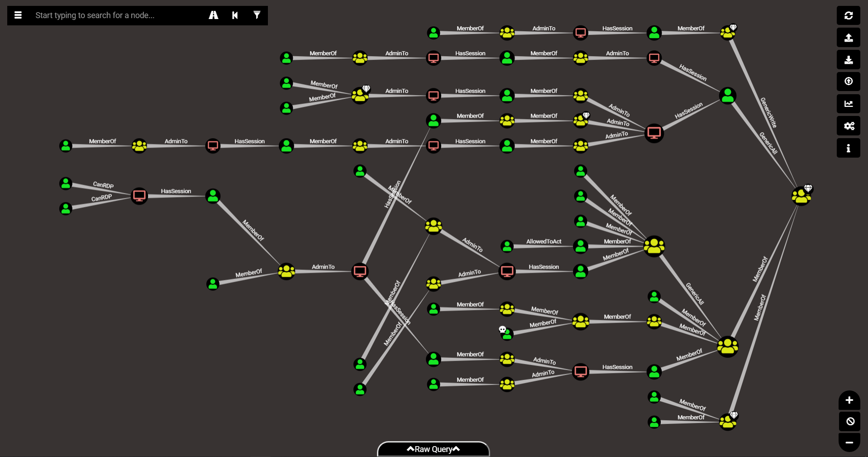Expand the Raw Query panel
This screenshot has height=457, width=868.
pyautogui.click(x=433, y=449)
